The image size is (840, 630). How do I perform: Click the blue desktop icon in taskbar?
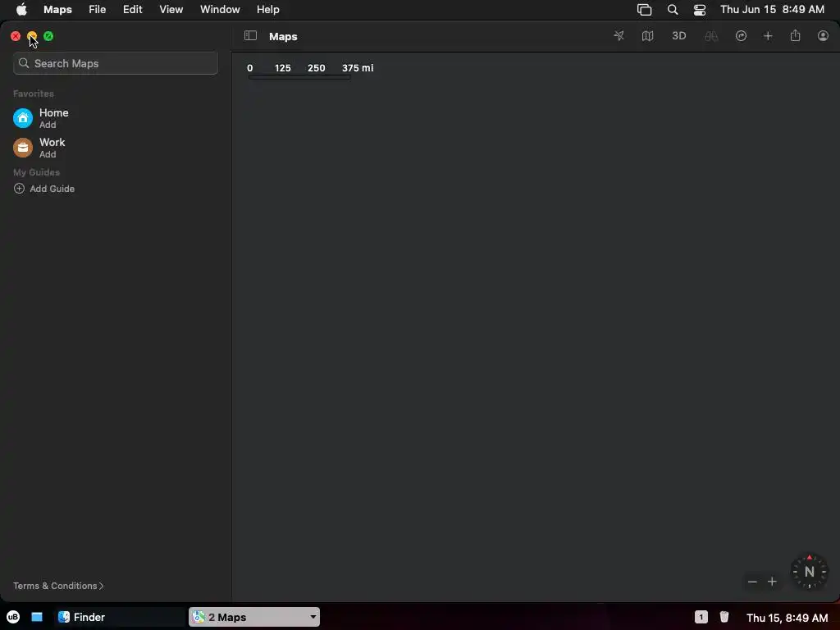point(37,617)
